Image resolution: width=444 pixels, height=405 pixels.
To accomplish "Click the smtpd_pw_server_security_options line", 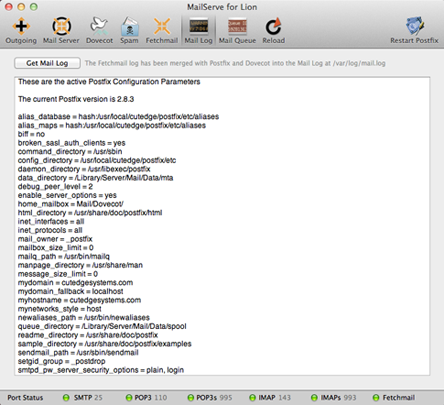I will 101,370.
